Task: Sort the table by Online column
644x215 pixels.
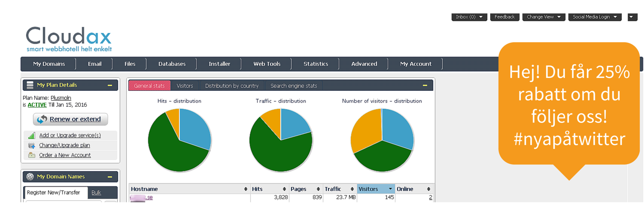Action: coord(414,189)
